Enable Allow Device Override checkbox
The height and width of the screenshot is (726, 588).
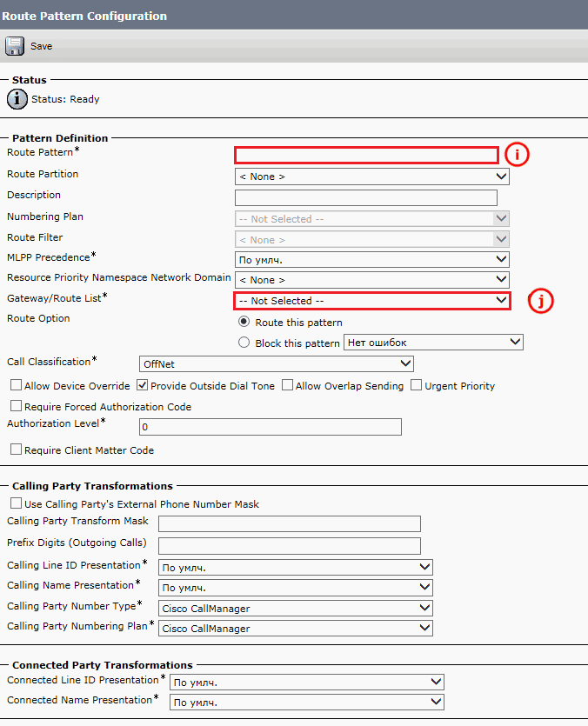pyautogui.click(x=17, y=385)
